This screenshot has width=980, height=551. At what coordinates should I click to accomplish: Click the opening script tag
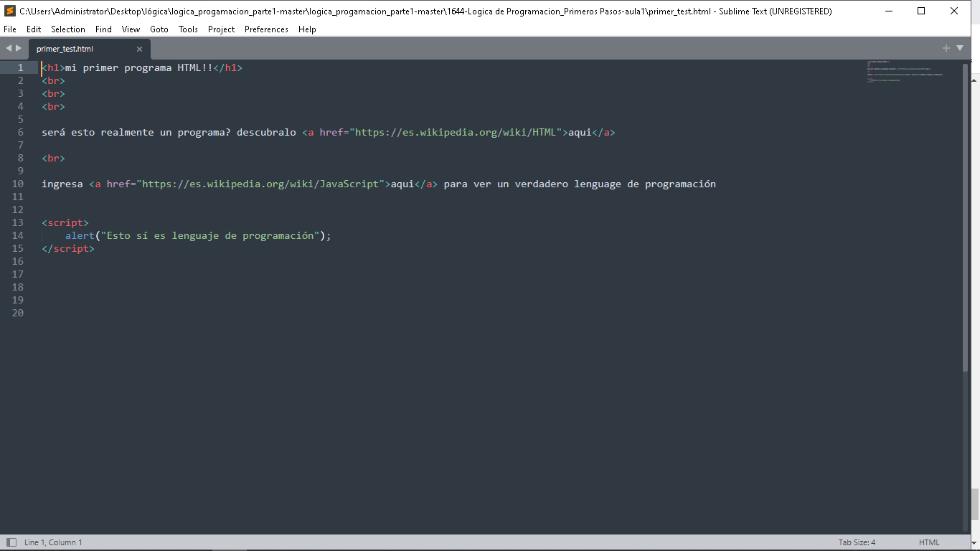coord(65,222)
